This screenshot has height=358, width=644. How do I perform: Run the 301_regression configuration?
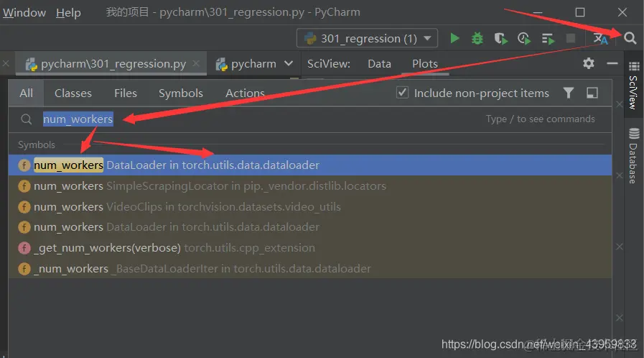pos(454,39)
